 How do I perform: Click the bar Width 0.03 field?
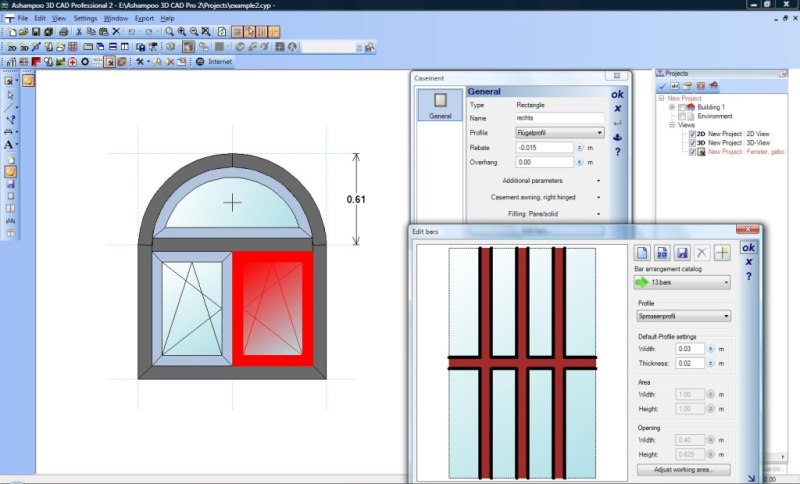pyautogui.click(x=690, y=349)
